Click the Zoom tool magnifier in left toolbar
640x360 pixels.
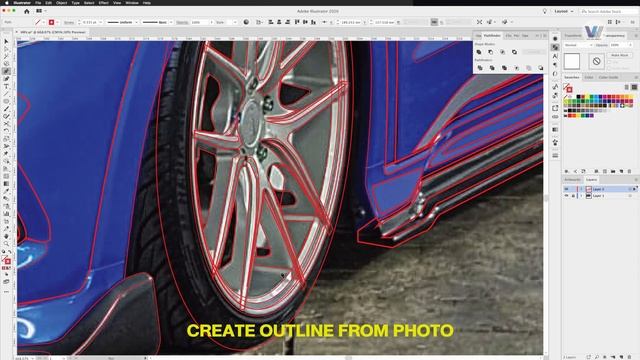pyautogui.click(x=6, y=244)
